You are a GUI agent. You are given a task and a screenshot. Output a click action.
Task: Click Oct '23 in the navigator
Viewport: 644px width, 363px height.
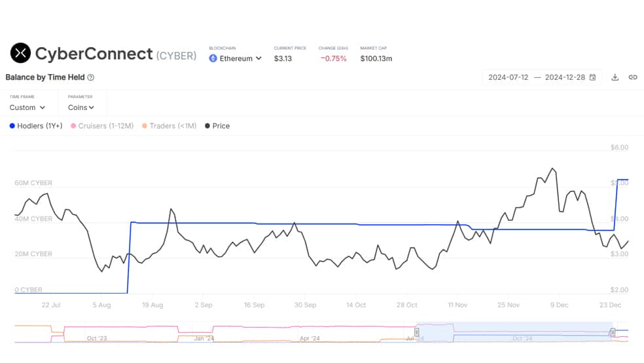(x=97, y=338)
